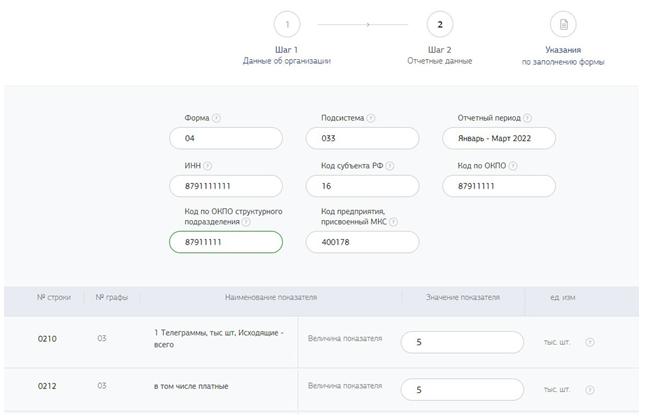Open unit help icon in row 0210
Viewport: 647px width, 416px height.
pyautogui.click(x=590, y=342)
